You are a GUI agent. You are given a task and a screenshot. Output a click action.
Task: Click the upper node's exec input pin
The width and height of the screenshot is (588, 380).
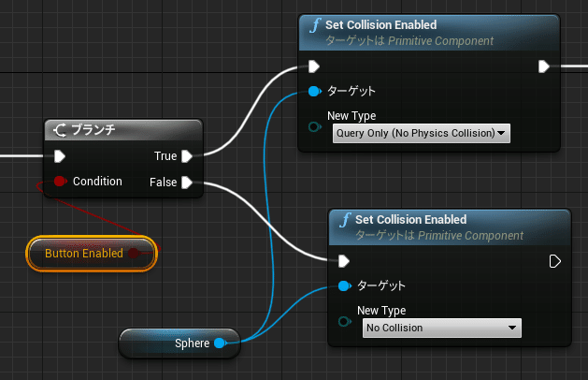[x=314, y=66]
